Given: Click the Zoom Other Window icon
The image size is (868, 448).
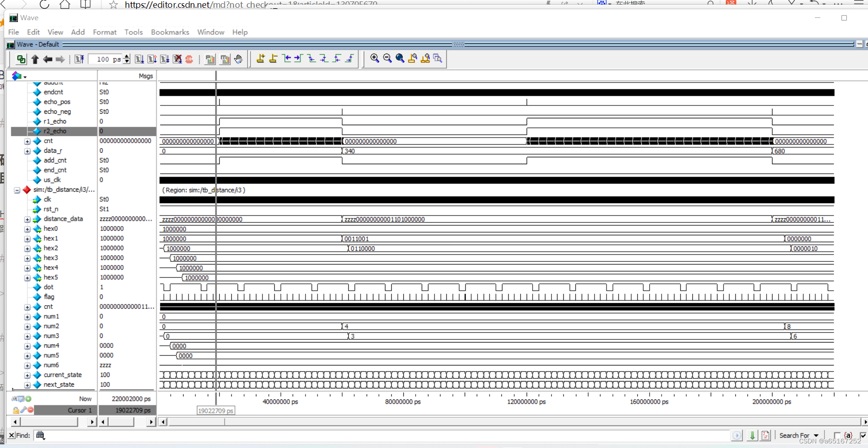Looking at the screenshot, I should coord(438,58).
